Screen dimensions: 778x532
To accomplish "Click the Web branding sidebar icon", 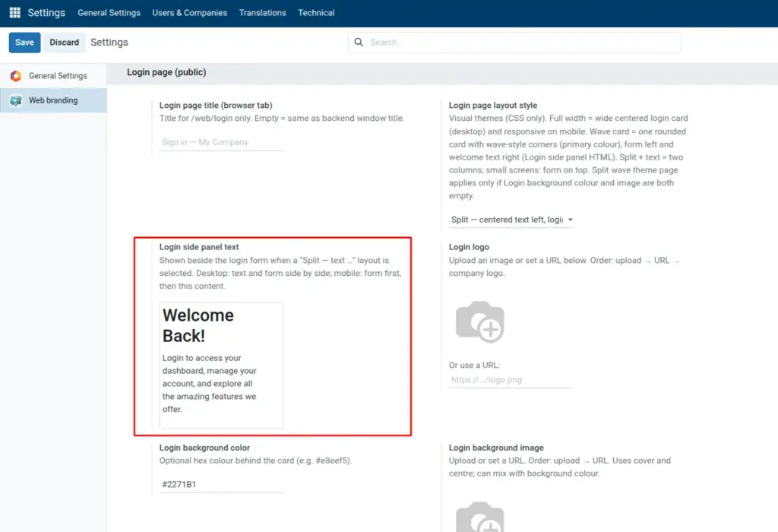I will (x=16, y=101).
